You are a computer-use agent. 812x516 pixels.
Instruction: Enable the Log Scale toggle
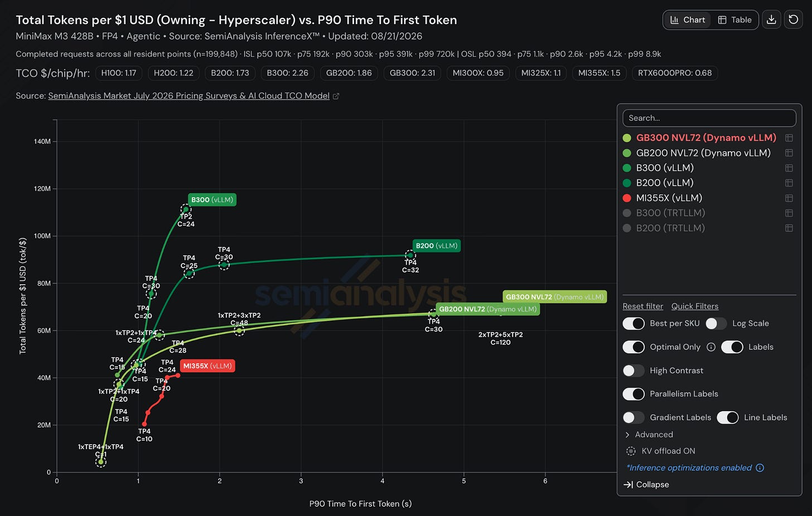[716, 324]
